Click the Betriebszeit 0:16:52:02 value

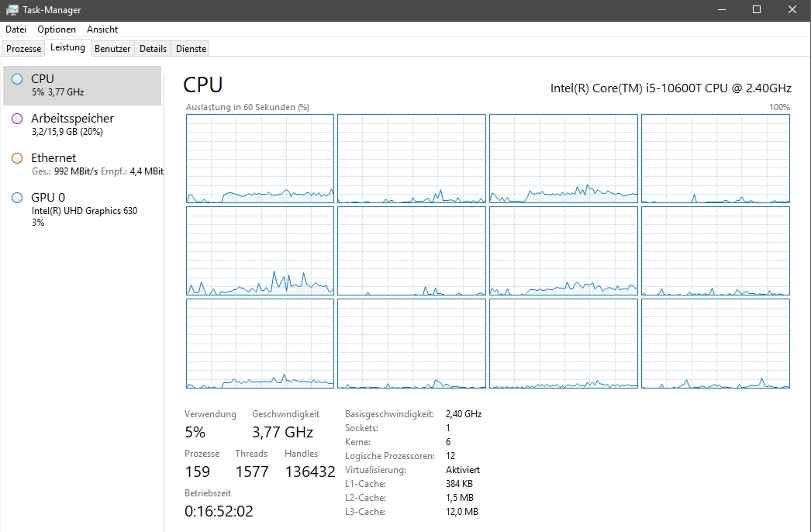pyautogui.click(x=219, y=512)
